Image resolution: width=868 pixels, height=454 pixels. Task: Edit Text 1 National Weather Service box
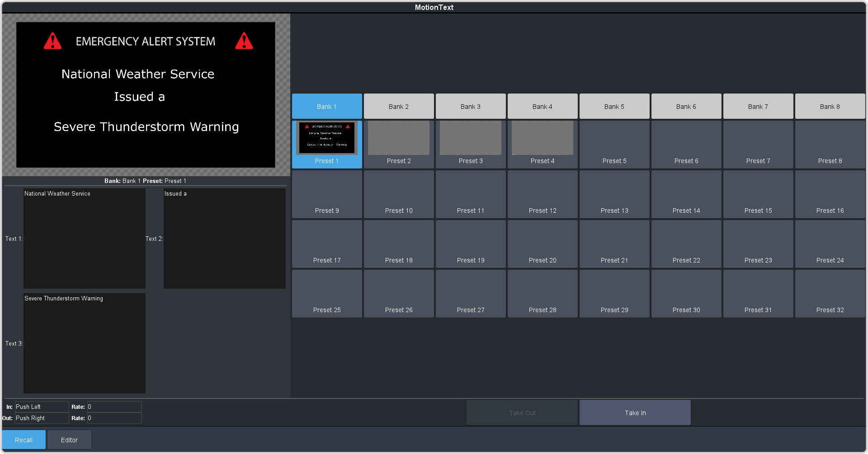(x=85, y=239)
